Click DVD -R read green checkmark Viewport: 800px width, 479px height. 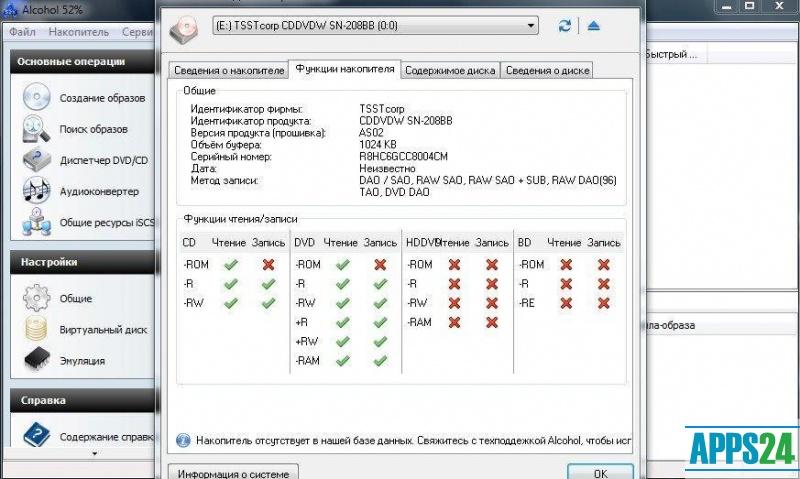(x=342, y=284)
